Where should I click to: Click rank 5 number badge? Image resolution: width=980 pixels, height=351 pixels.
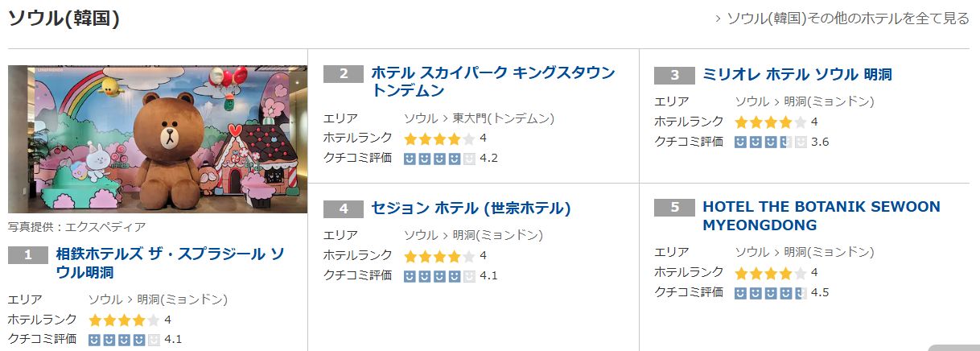point(674,207)
